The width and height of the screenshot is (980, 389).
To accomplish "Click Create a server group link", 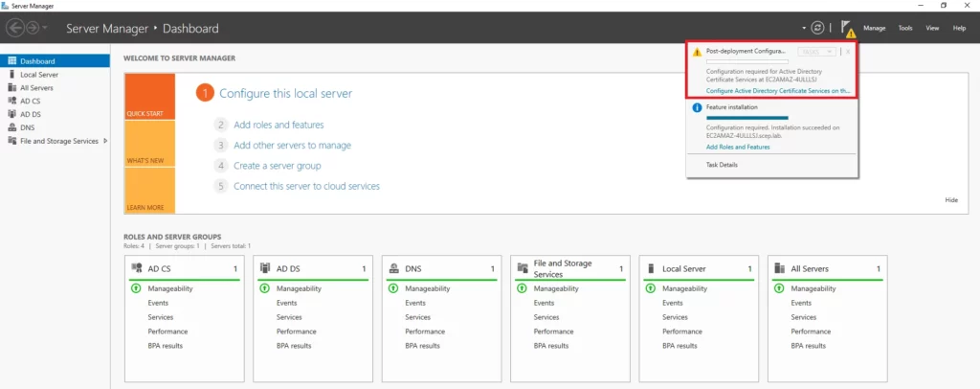I will point(278,166).
